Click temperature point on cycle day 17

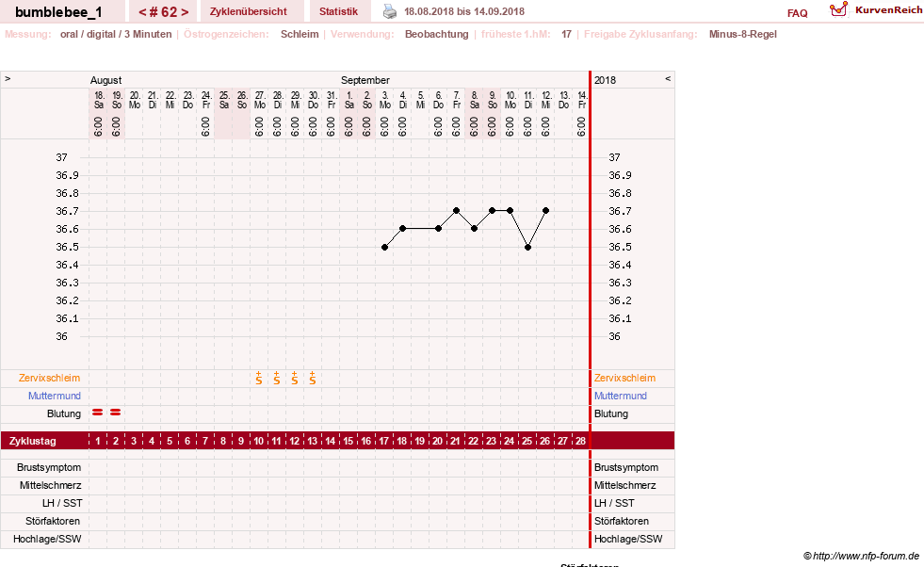[385, 247]
